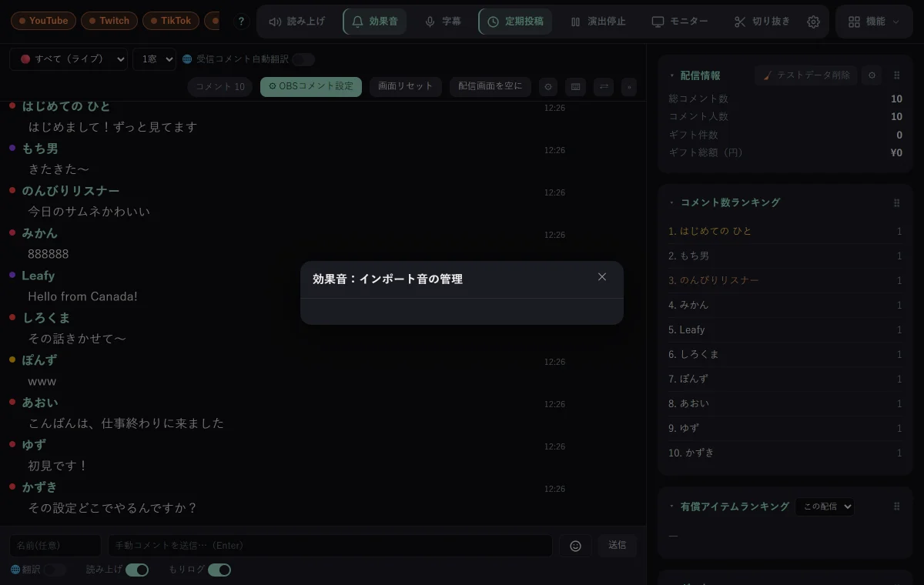Click the 切り抜き scissors button
The height and width of the screenshot is (585, 924).
762,22
